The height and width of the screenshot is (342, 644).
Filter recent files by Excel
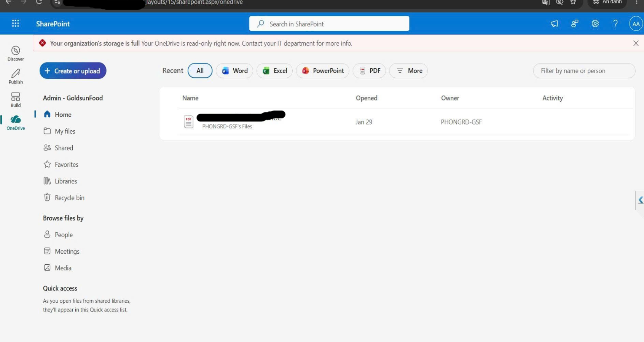(274, 71)
